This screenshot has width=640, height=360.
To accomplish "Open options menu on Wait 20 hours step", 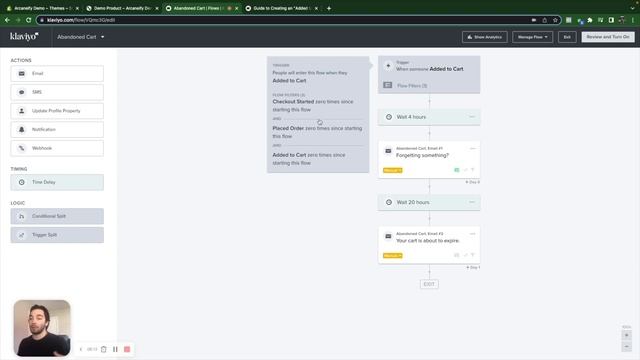I will [472, 202].
